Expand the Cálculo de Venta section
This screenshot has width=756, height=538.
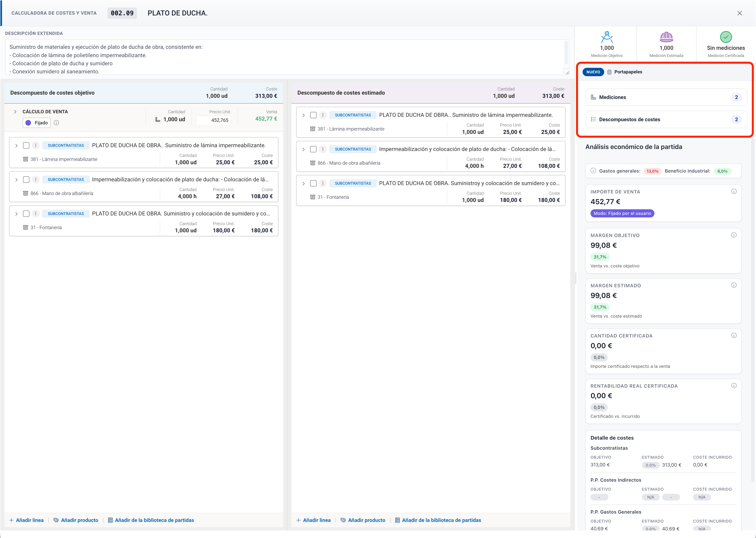[x=15, y=112]
